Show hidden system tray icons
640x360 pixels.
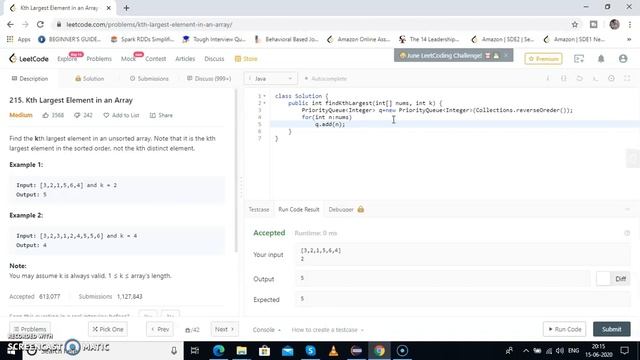[x=526, y=350]
